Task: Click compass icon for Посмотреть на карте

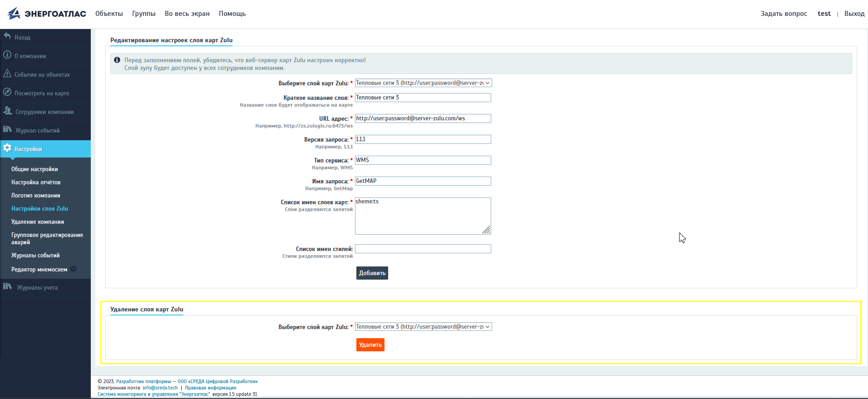Action: [7, 92]
